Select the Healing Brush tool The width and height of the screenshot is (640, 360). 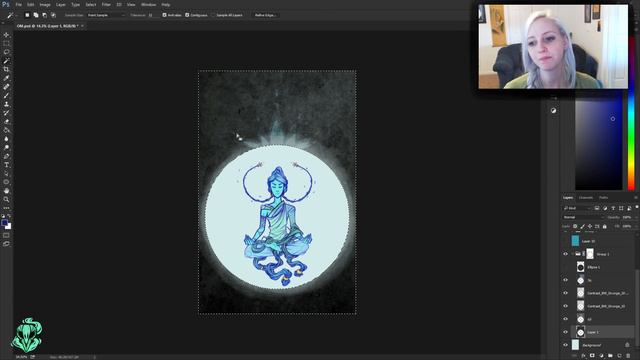point(6,87)
